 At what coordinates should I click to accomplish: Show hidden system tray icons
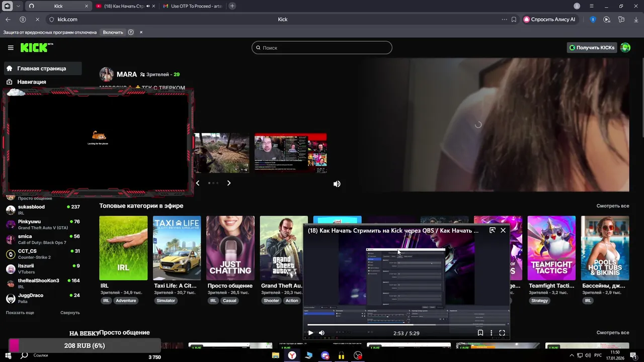pos(571,355)
